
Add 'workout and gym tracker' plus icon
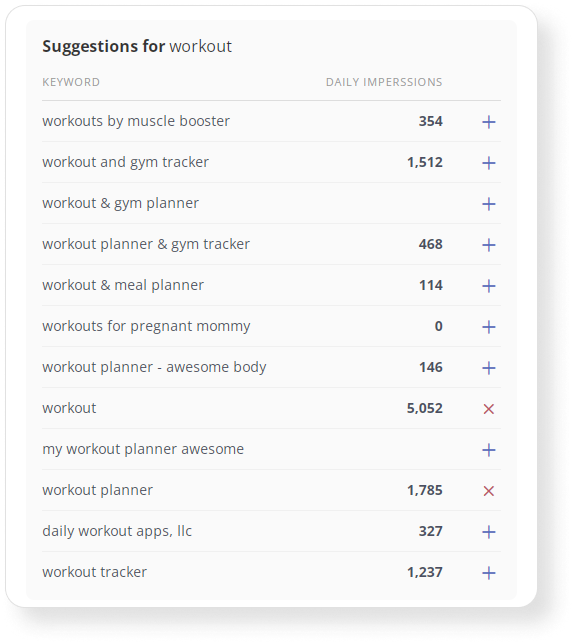point(489,163)
